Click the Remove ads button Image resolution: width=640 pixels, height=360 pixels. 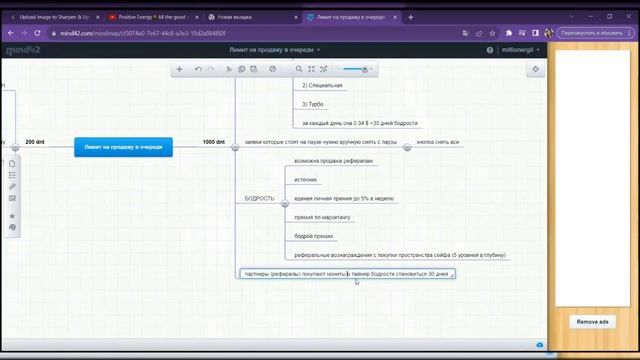(592, 322)
